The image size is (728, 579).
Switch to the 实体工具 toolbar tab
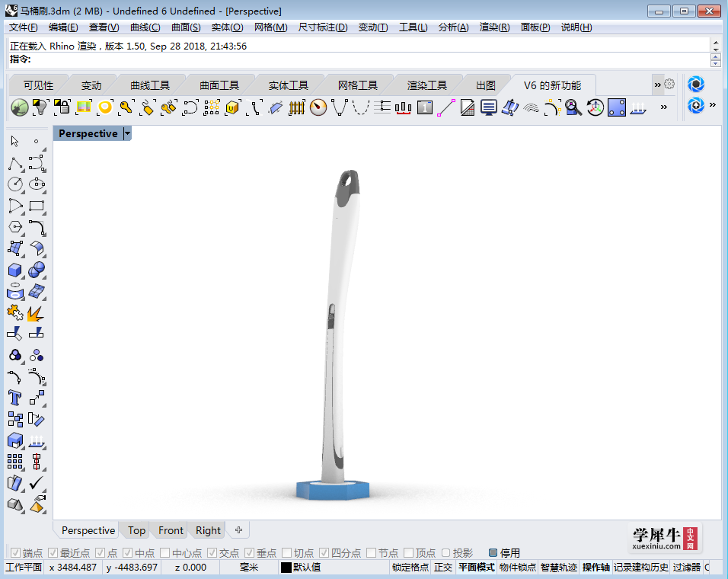[x=289, y=85]
